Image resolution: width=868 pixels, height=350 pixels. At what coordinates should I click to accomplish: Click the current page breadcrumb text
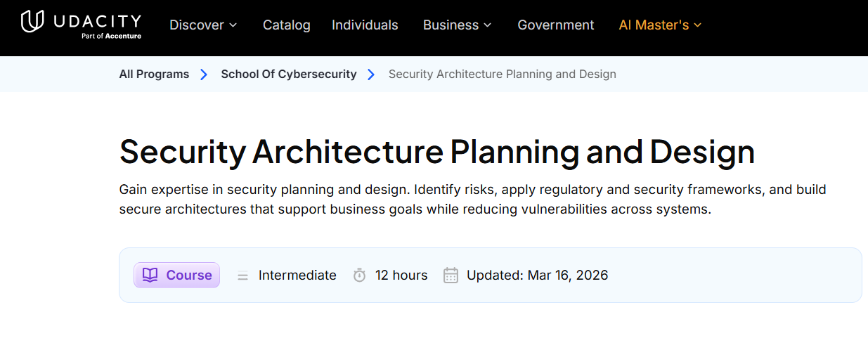(x=503, y=74)
